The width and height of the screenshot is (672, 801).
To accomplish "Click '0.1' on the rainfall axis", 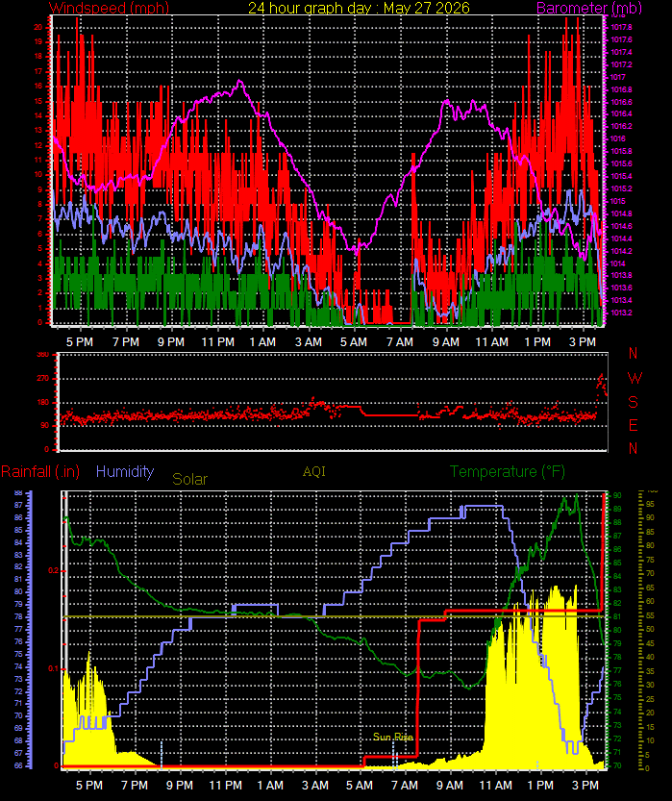I will (x=53, y=668).
